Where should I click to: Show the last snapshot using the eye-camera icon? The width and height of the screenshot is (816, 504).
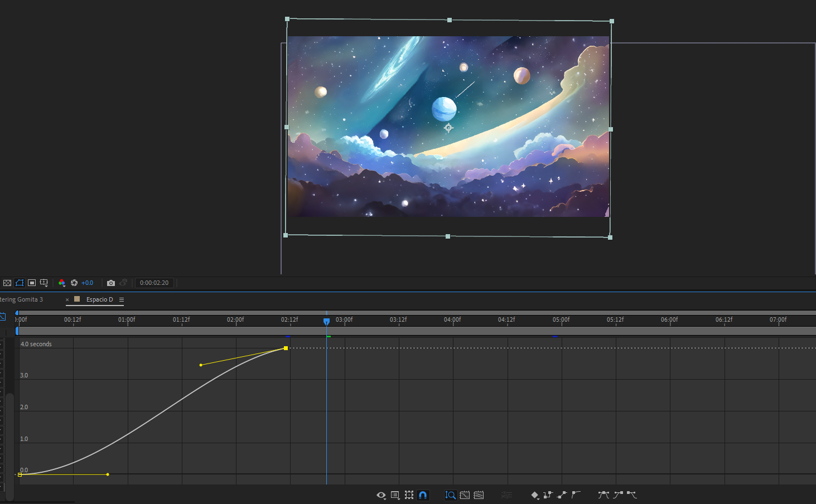tap(124, 283)
